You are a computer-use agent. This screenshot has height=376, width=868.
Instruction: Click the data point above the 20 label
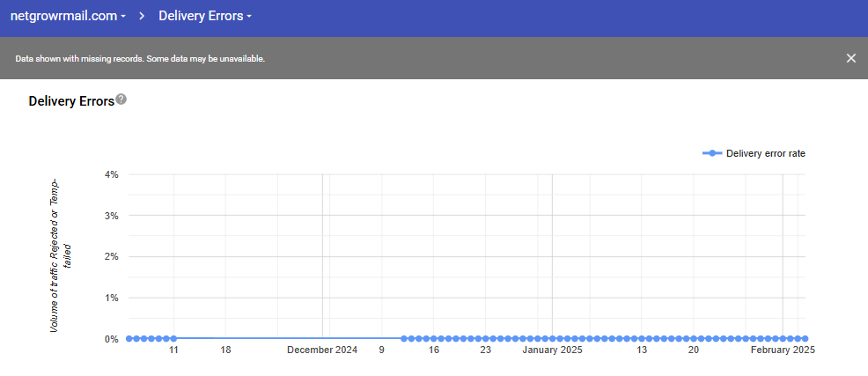tap(694, 338)
